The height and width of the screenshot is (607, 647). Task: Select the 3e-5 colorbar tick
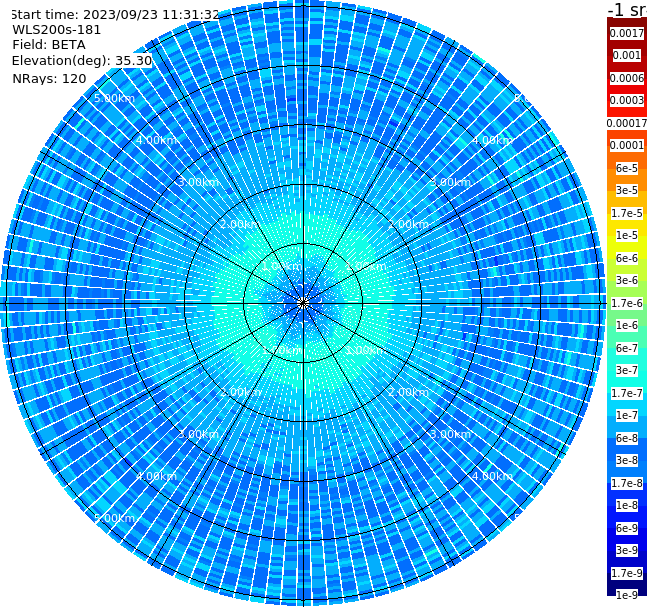pos(627,190)
